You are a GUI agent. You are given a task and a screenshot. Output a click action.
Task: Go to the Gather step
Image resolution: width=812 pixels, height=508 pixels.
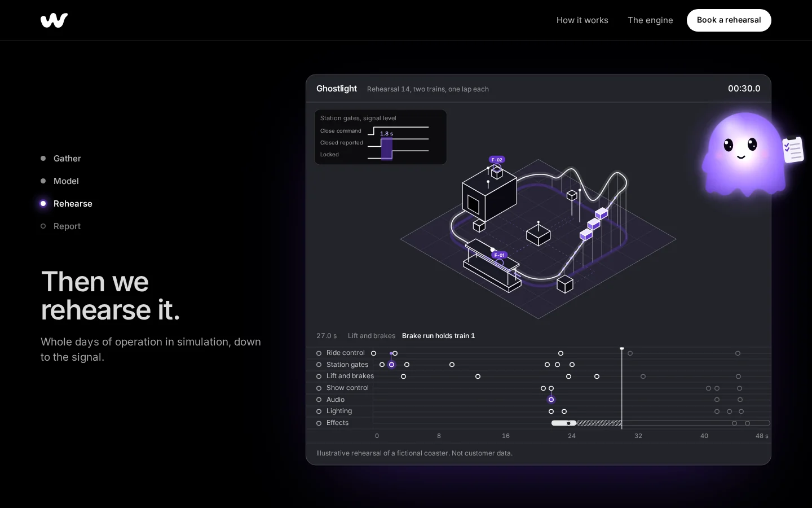click(61, 159)
